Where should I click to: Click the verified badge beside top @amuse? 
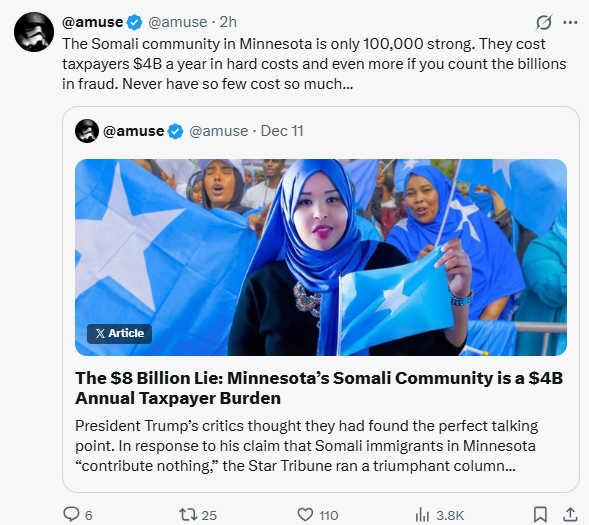134,23
